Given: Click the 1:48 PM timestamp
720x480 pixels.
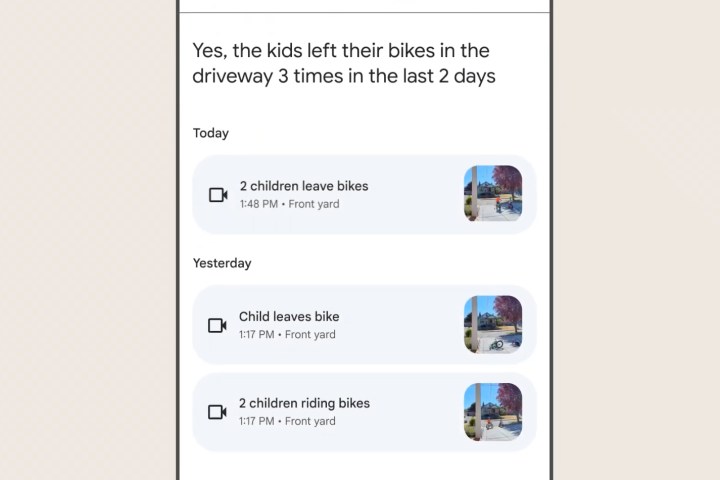Looking at the screenshot, I should click(x=258, y=204).
